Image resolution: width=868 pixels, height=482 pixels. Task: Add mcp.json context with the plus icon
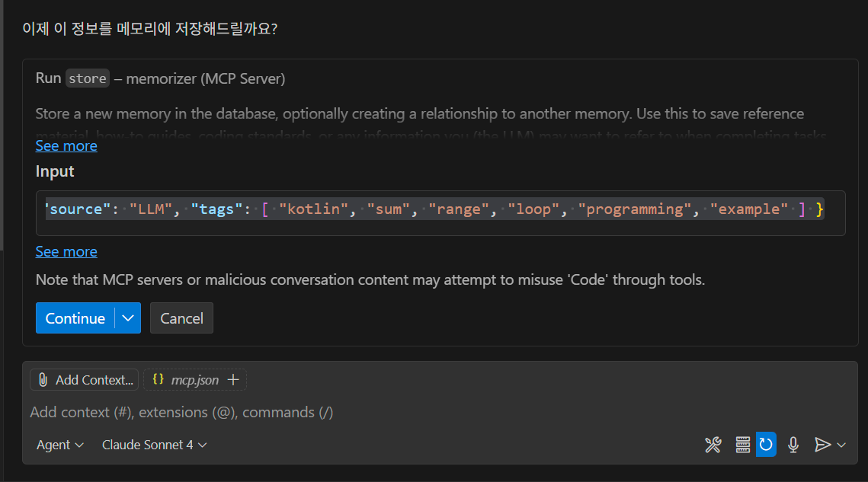tap(234, 379)
